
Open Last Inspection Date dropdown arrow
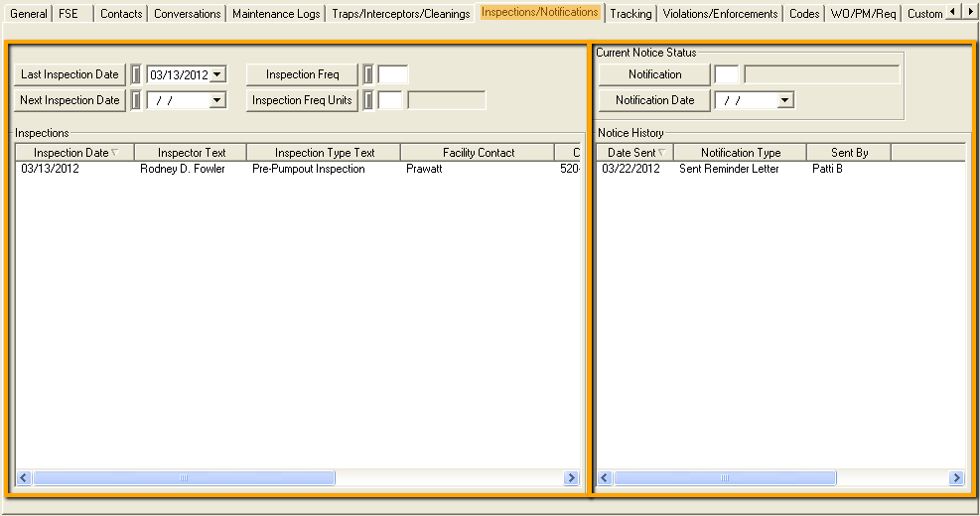pyautogui.click(x=216, y=74)
